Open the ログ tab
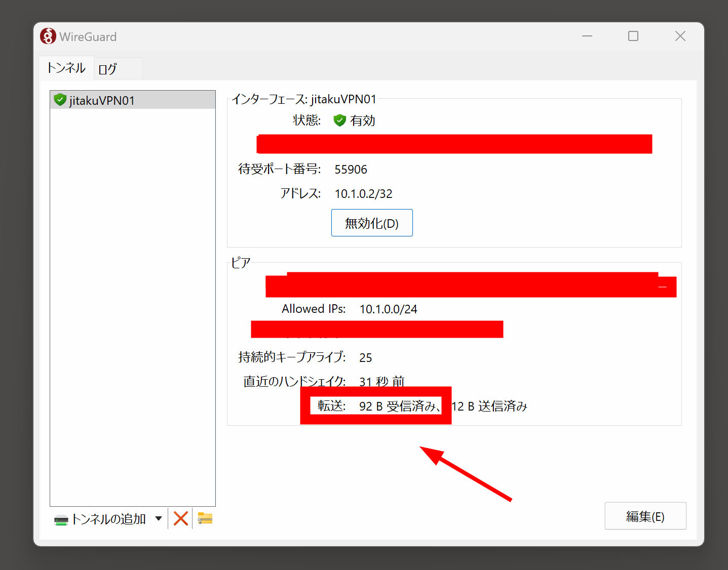 [108, 69]
